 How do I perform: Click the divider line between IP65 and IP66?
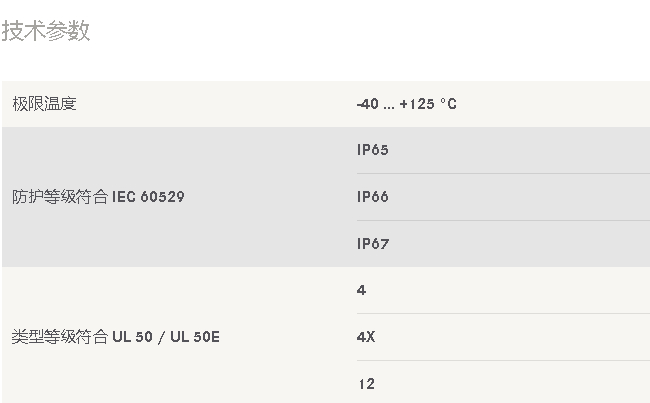point(503,174)
